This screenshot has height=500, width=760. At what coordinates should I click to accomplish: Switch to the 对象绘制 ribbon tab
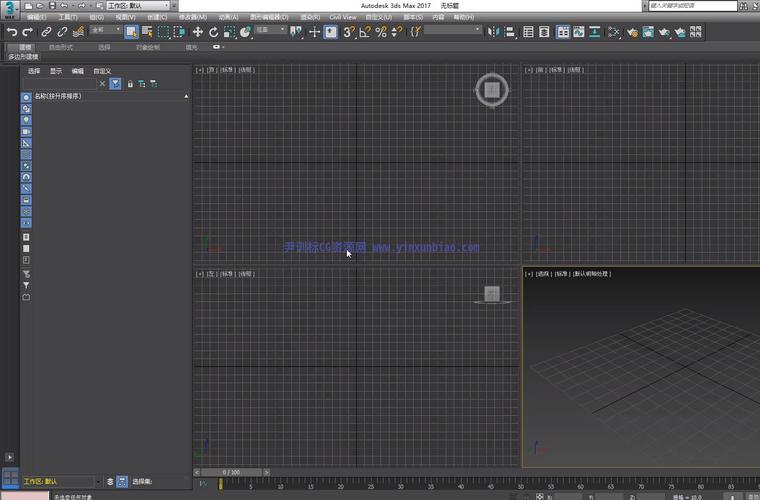click(x=148, y=47)
